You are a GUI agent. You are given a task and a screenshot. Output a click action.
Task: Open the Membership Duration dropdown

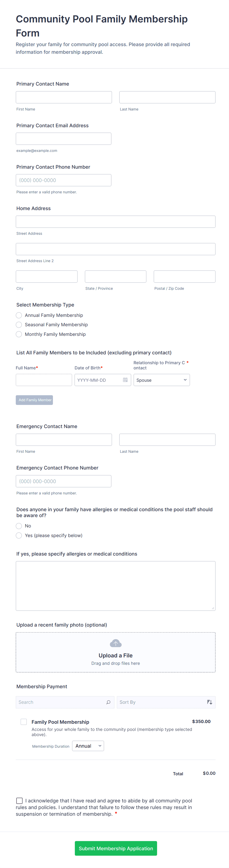point(88,746)
